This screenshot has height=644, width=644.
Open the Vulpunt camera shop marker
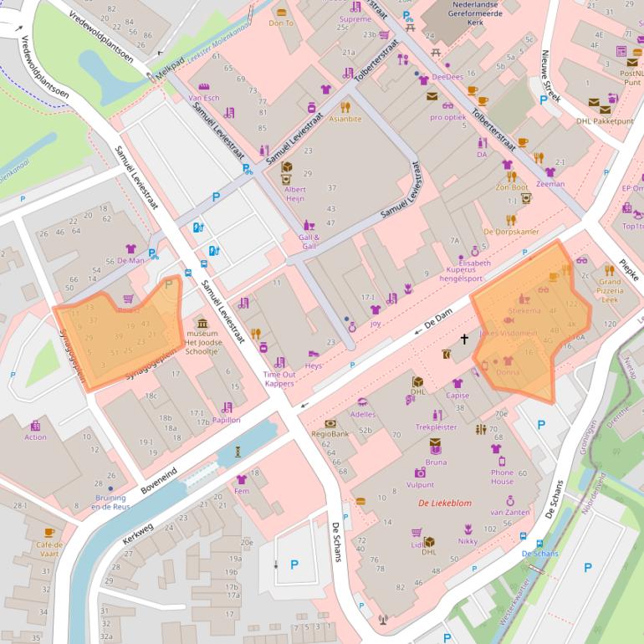[x=420, y=473]
